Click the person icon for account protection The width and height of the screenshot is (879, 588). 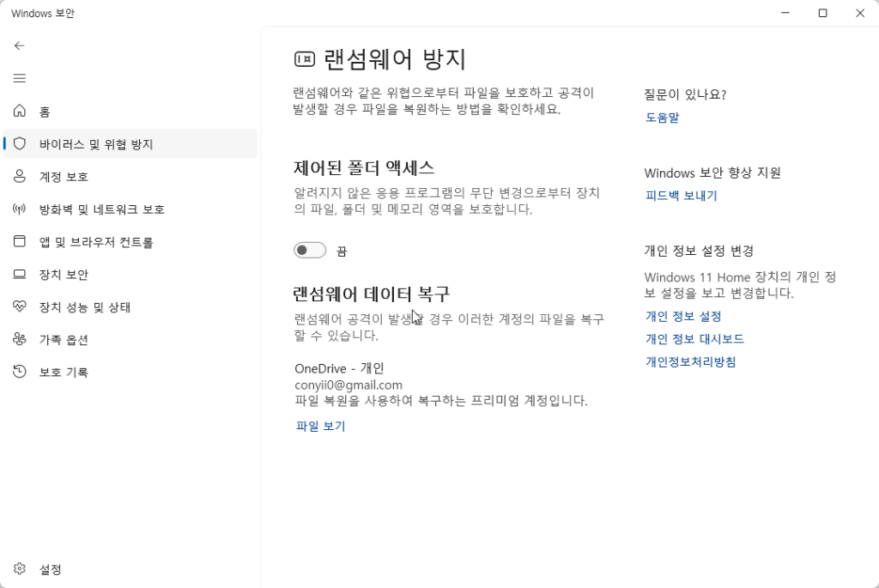(x=20, y=176)
